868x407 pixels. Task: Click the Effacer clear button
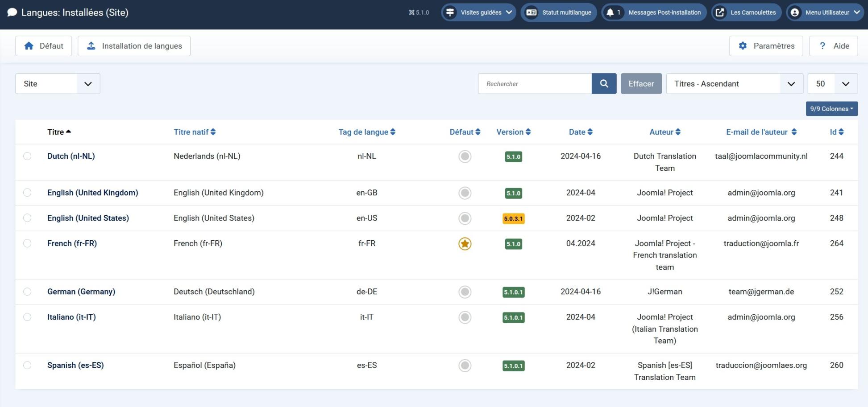coord(641,83)
